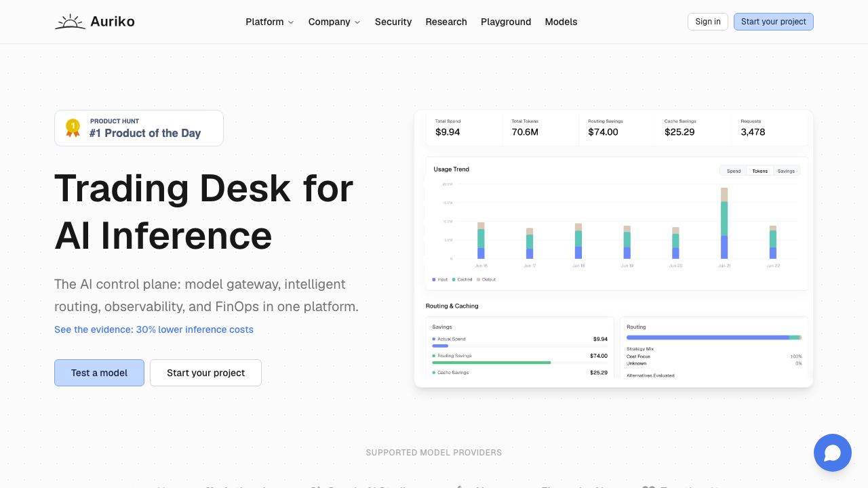This screenshot has height=488, width=868.
Task: Click Start your project in the header
Action: (x=774, y=22)
